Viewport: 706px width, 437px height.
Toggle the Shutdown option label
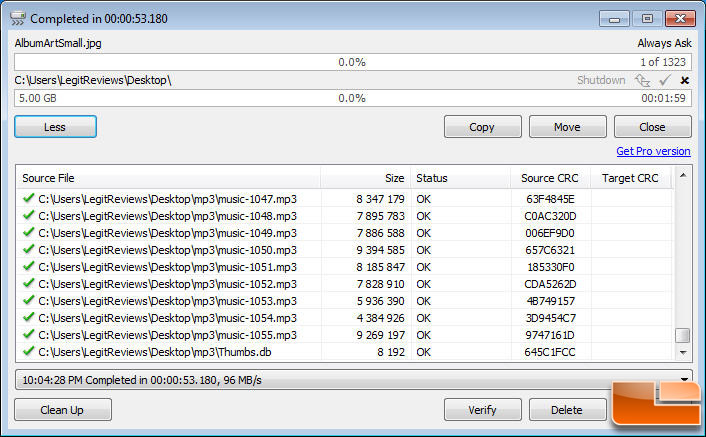(x=601, y=81)
